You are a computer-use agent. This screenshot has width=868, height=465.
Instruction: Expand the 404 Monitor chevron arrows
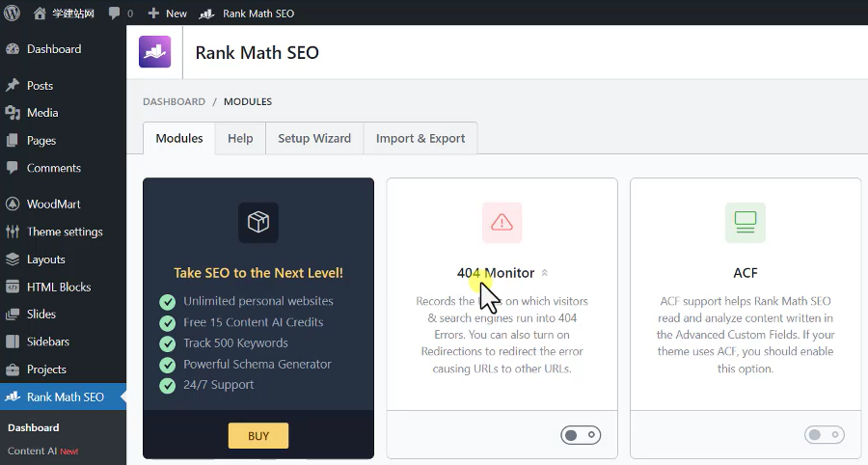point(545,273)
